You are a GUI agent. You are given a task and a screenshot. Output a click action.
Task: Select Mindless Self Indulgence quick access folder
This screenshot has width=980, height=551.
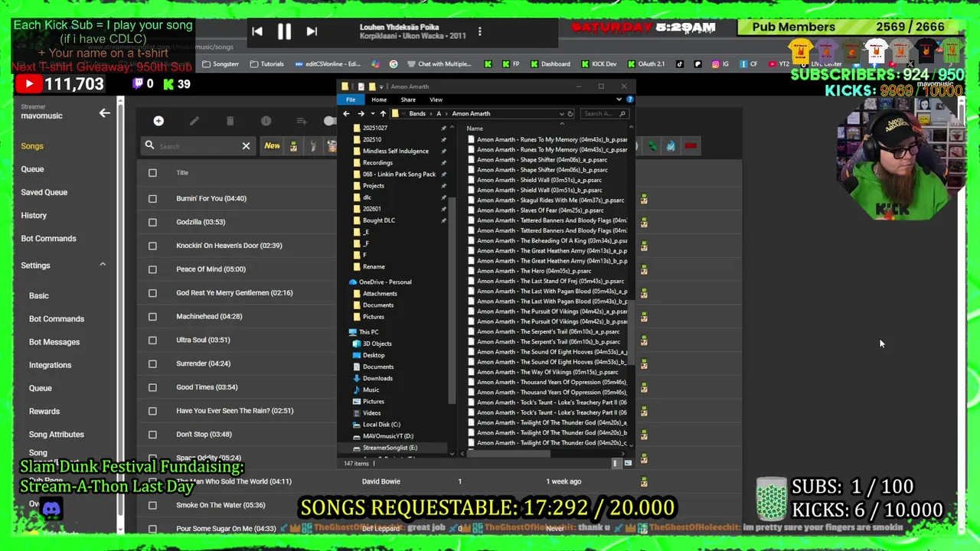coord(396,152)
